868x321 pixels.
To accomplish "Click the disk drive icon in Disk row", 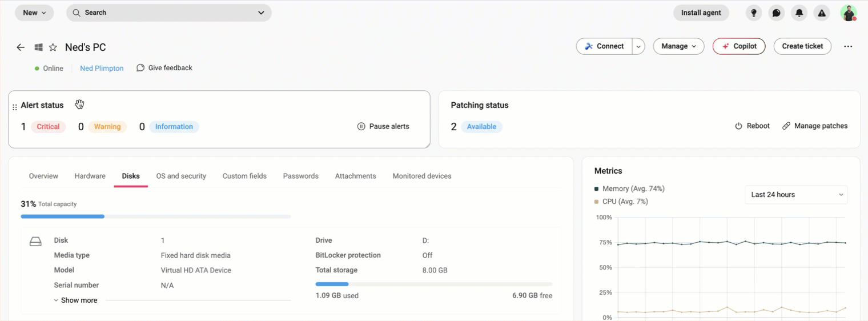I will point(35,242).
